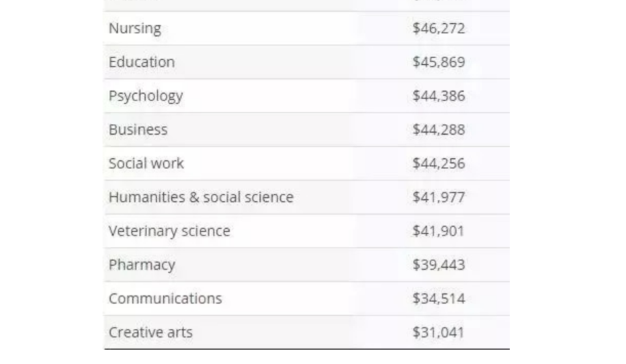This screenshot has height=364, width=626.
Task: Click the Business field name
Action: click(x=137, y=130)
